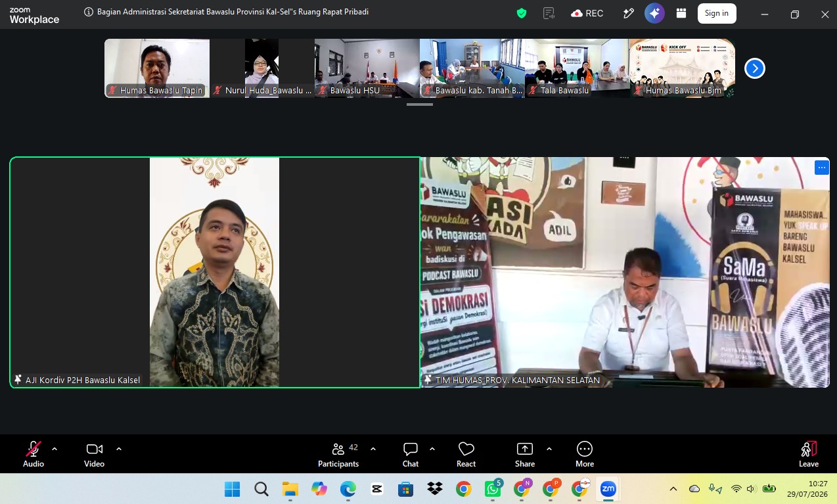The height and width of the screenshot is (504, 837).
Task: Select the Humas Bawaslu Tapin thumbnail
Action: click(157, 68)
